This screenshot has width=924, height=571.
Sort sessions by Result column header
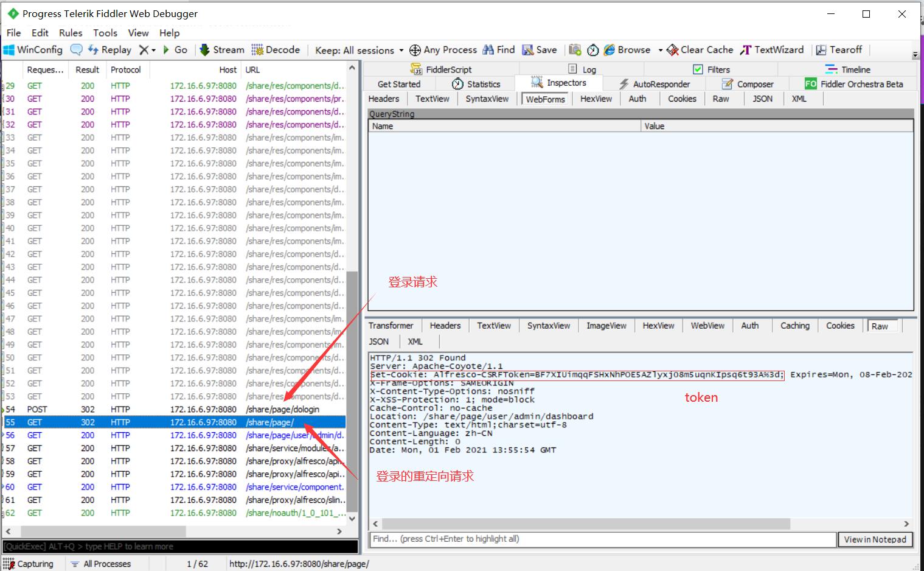pos(87,70)
